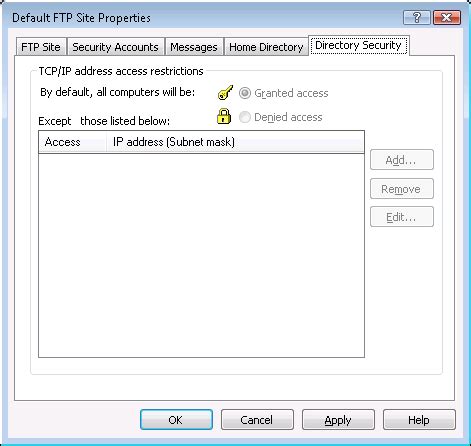Open the Security Accounts tab
This screenshot has height=446, width=471.
click(x=115, y=47)
